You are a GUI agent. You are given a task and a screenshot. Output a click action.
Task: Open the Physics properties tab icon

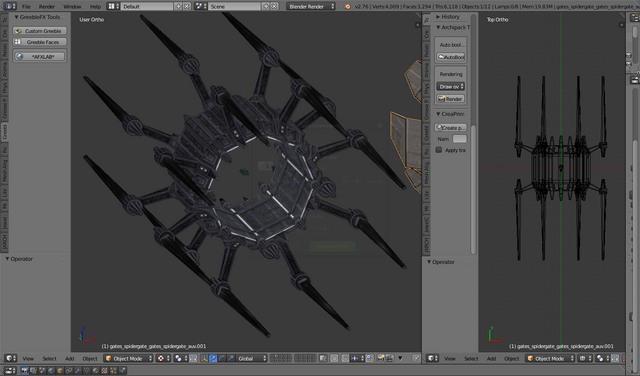[x=122, y=371]
